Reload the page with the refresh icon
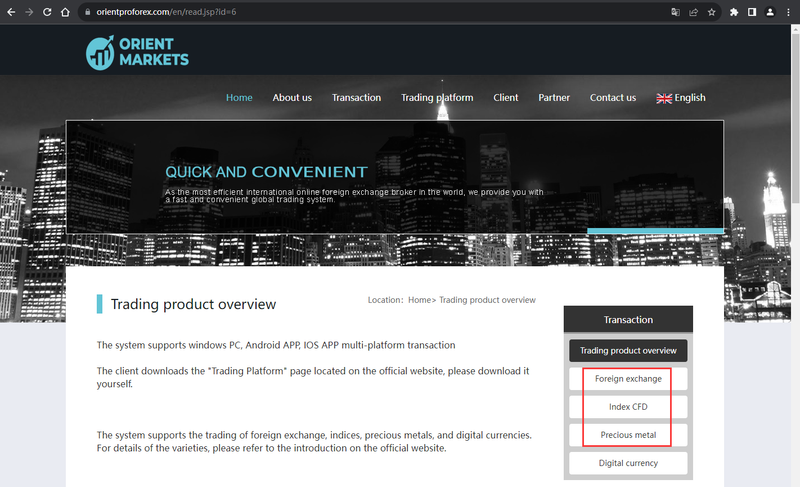This screenshot has height=487, width=800. point(47,12)
